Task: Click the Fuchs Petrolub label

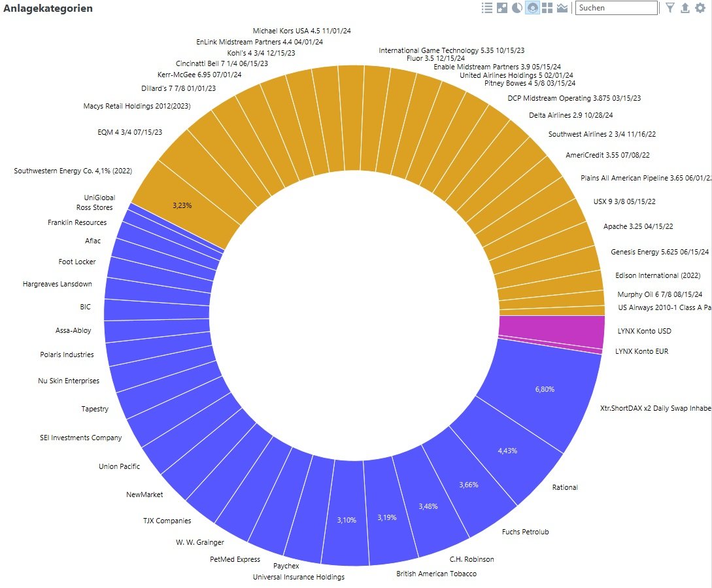Action: click(x=526, y=532)
